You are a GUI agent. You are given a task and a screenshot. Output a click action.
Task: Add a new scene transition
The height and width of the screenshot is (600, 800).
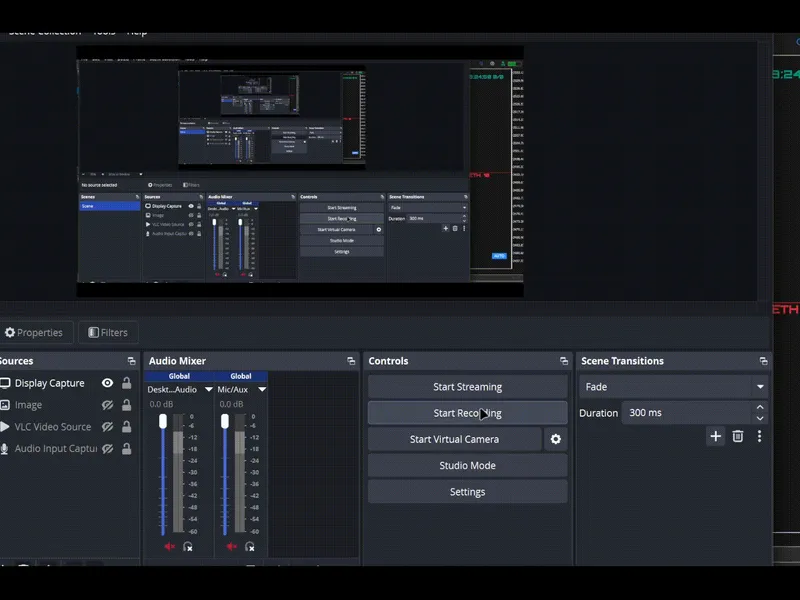(715, 436)
